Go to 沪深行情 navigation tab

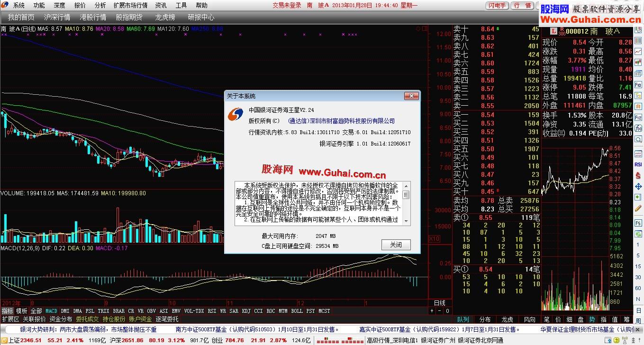pyautogui.click(x=57, y=17)
